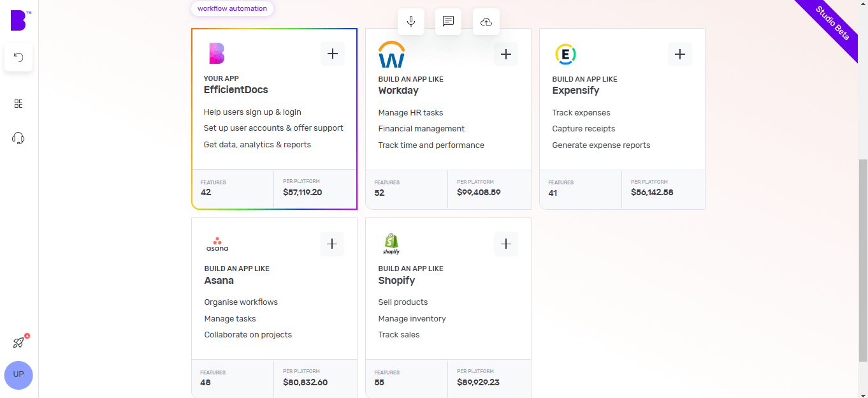This screenshot has width=868, height=398.
Task: Select 'Capture receipts' text
Action: click(584, 129)
